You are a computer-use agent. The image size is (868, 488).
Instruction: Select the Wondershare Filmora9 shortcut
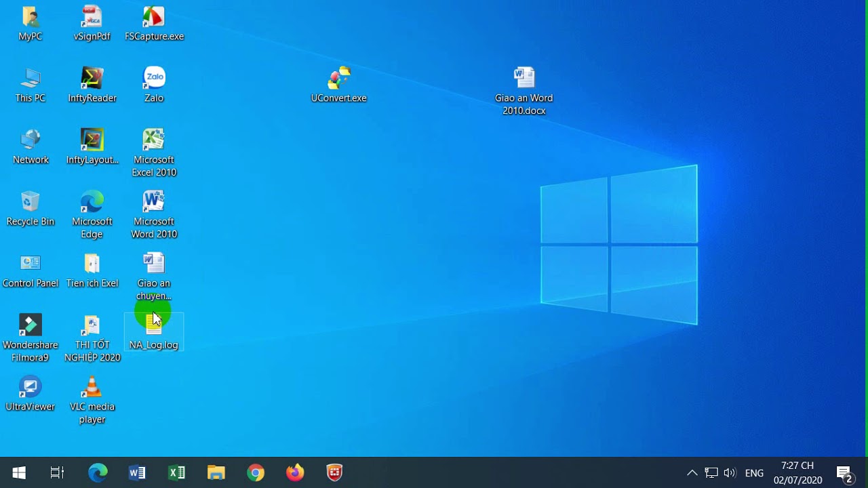[31, 338]
